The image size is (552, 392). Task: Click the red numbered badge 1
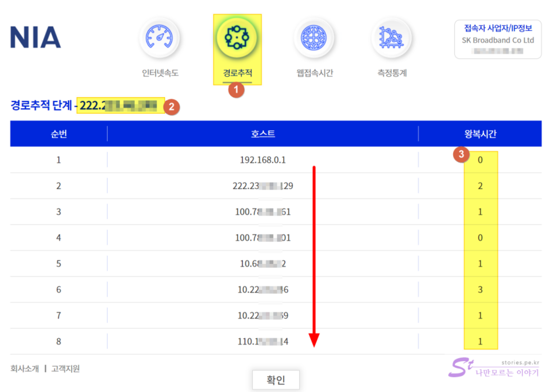click(x=236, y=90)
